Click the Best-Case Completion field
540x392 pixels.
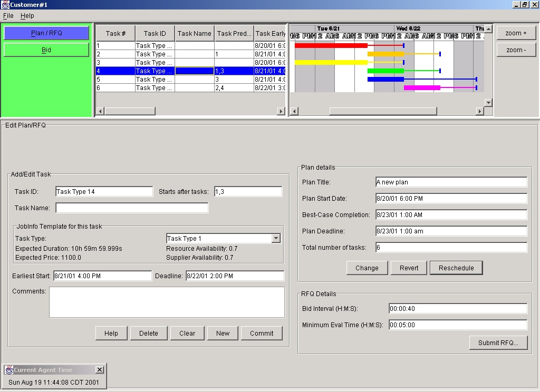451,215
